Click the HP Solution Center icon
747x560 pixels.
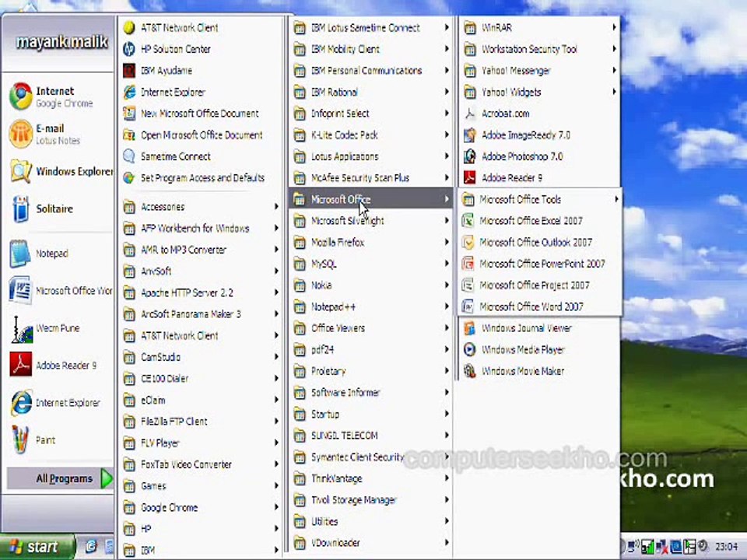tap(128, 49)
